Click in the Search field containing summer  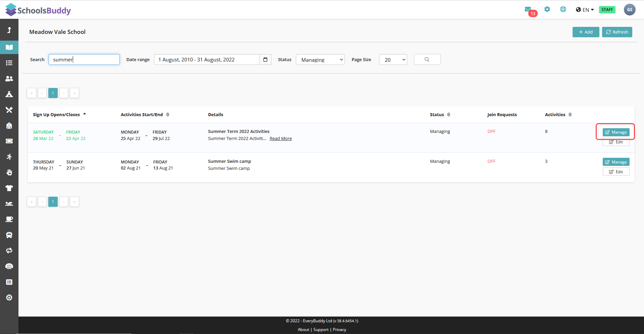(84, 59)
